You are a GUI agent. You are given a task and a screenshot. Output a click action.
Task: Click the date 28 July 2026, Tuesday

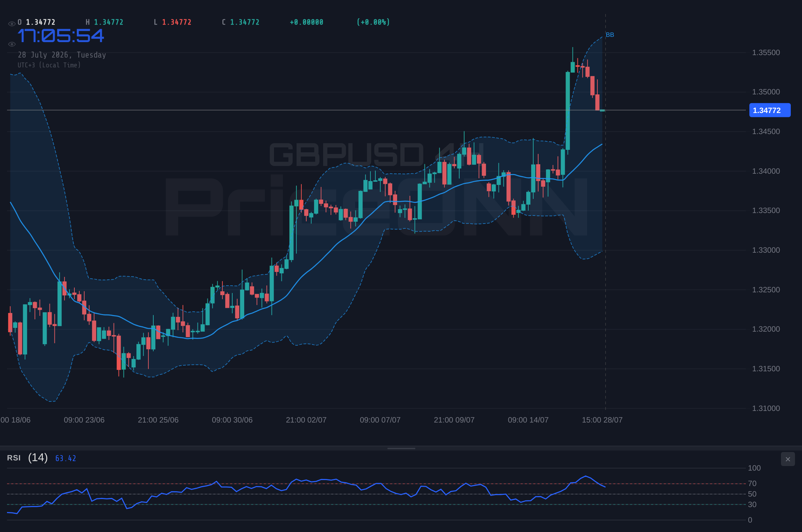(x=62, y=55)
